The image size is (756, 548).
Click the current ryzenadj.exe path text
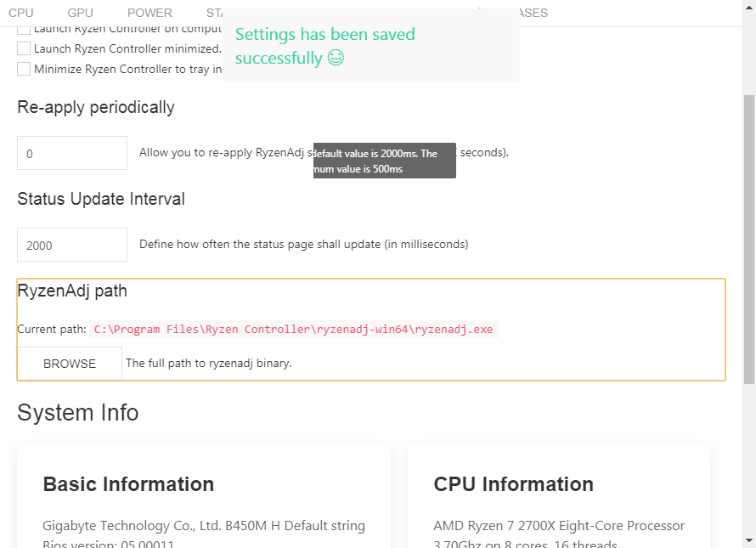(x=293, y=330)
